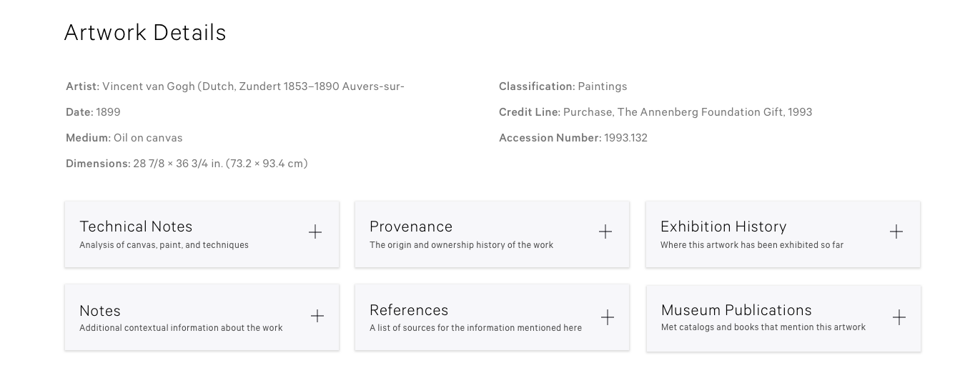
Task: Expand the Notes card title
Action: (100, 311)
